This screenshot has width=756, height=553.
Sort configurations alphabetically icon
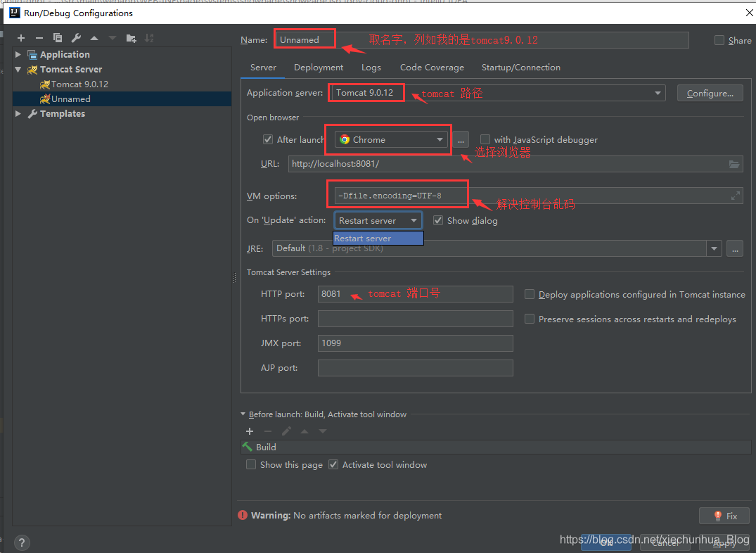point(150,38)
